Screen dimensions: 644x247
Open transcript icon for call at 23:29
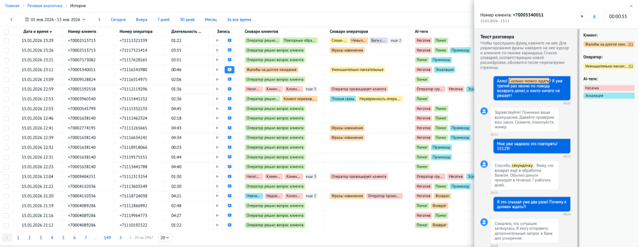[230, 41]
